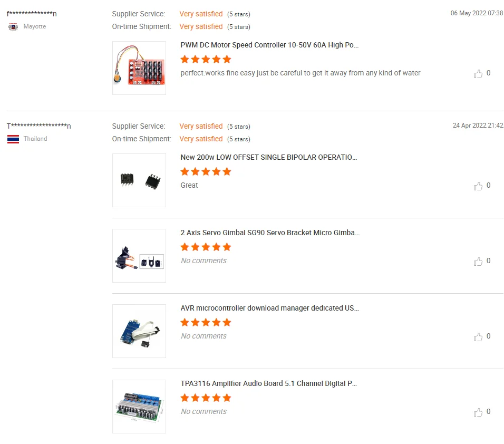The width and height of the screenshot is (504, 444).
Task: Click the Thailand flag icon
Action: [13, 139]
